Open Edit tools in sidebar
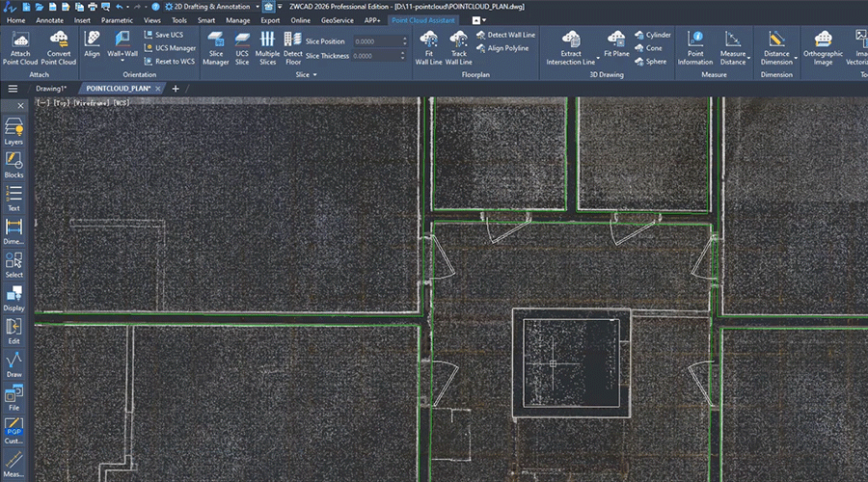The width and height of the screenshot is (868, 482). point(14,331)
